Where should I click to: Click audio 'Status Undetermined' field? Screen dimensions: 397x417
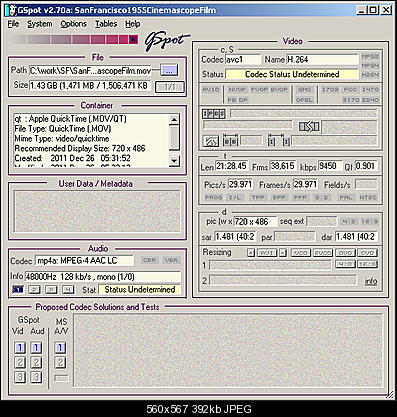point(140,289)
